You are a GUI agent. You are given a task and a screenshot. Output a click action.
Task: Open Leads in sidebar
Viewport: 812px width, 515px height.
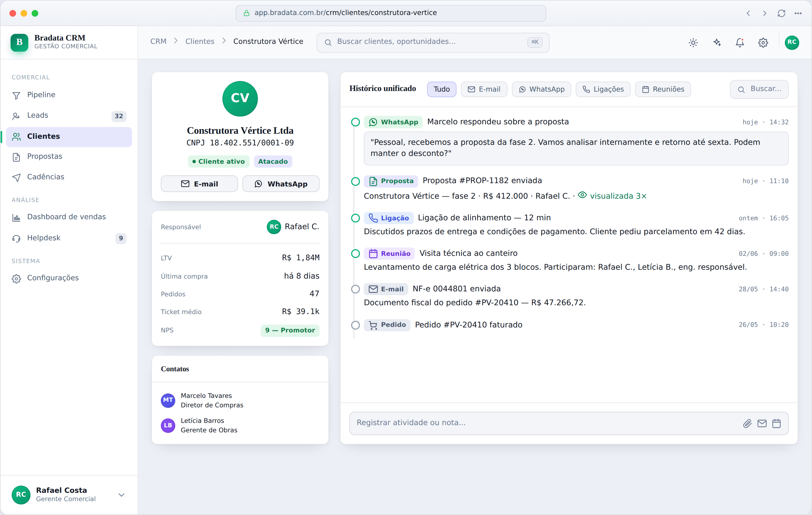click(x=69, y=116)
